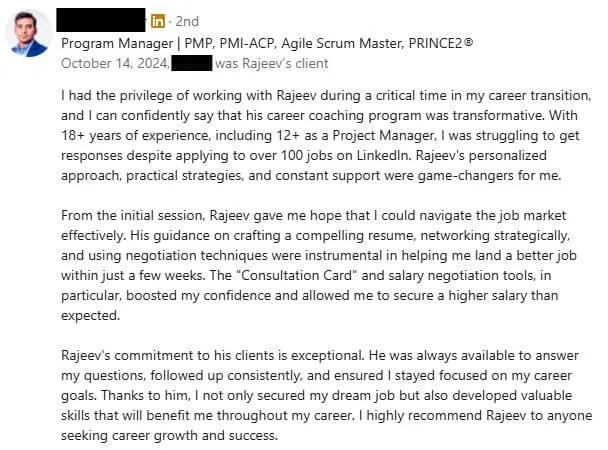Click the final line "seeking career growth and success"
The image size is (608, 450).
[x=169, y=435]
